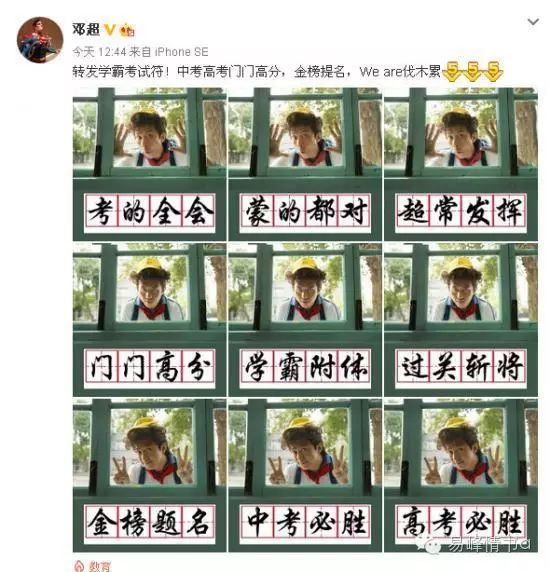Click the last downward arrow emoji
This screenshot has height=572, width=550.
tap(493, 71)
